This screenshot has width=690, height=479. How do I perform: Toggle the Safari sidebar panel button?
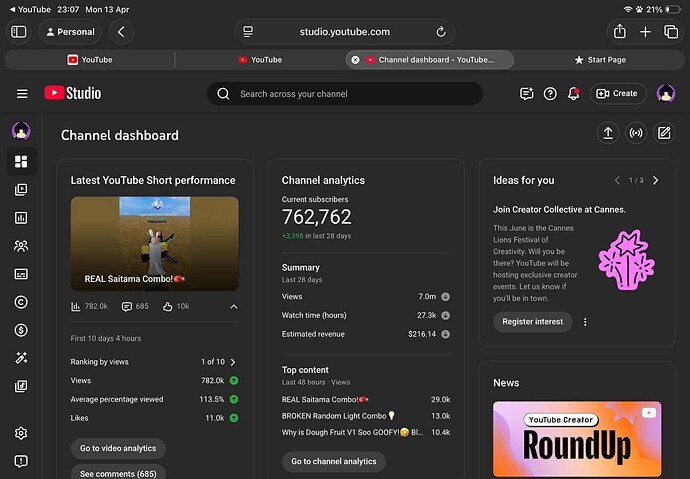tap(18, 32)
